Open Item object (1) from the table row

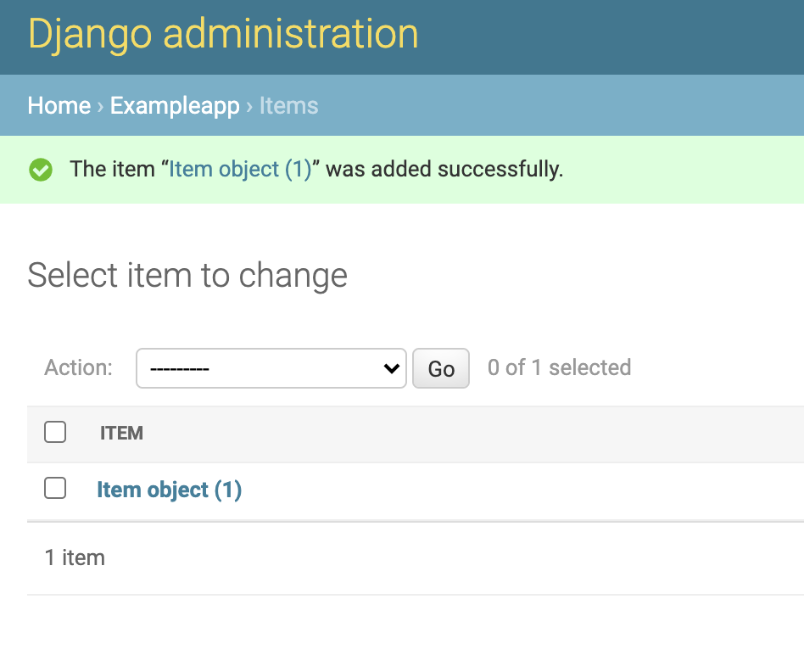(169, 490)
